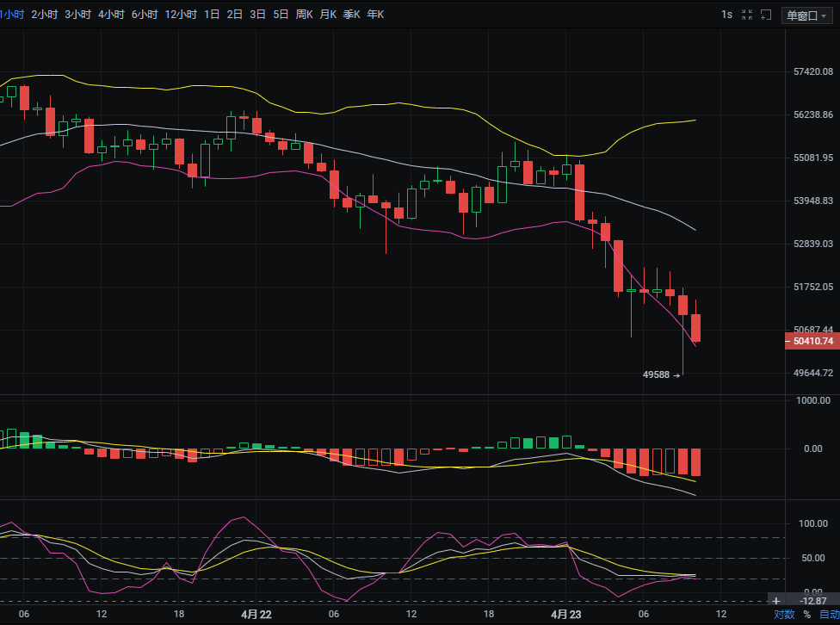Click the plus icon on the indicator axis
The height and width of the screenshot is (625, 840).
776,601
